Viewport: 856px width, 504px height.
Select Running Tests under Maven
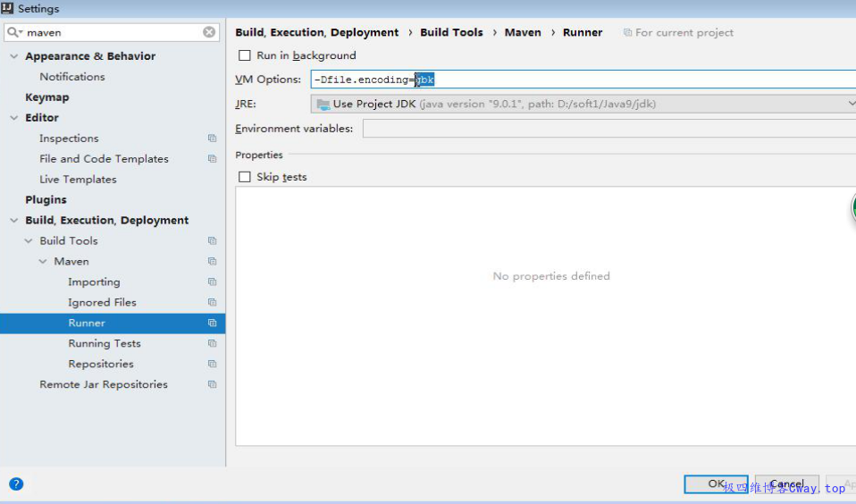pyautogui.click(x=105, y=343)
